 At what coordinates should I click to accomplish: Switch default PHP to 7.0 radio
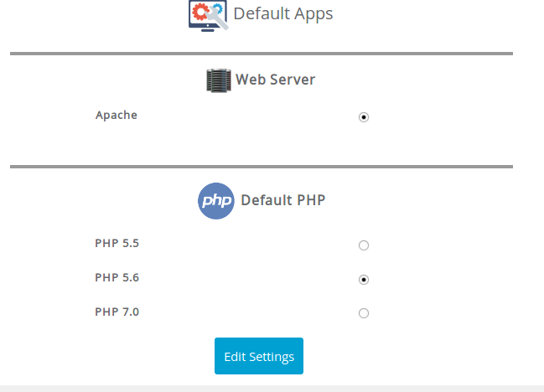364,313
